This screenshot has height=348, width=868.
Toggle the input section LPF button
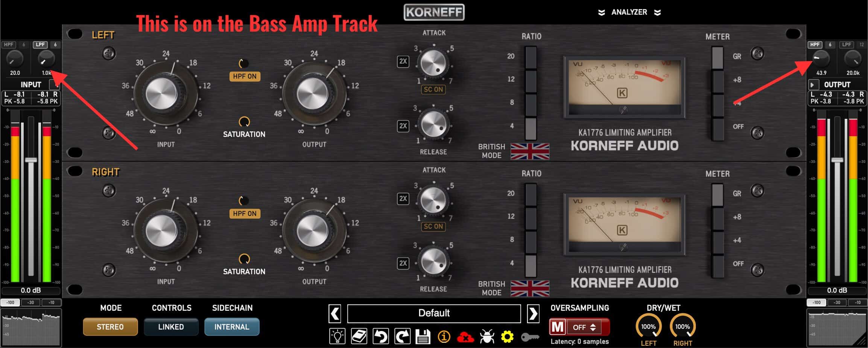click(40, 45)
